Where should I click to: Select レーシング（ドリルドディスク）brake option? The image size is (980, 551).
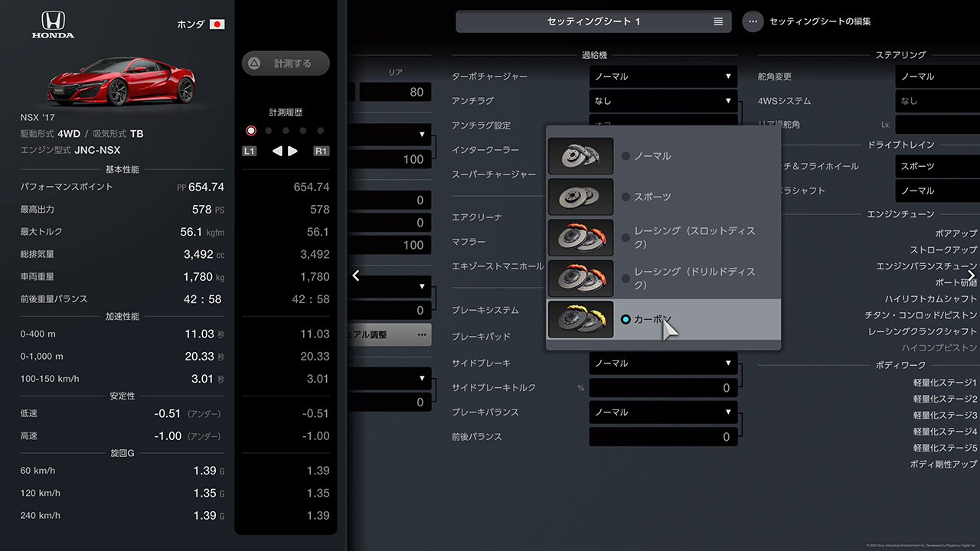[x=664, y=278]
